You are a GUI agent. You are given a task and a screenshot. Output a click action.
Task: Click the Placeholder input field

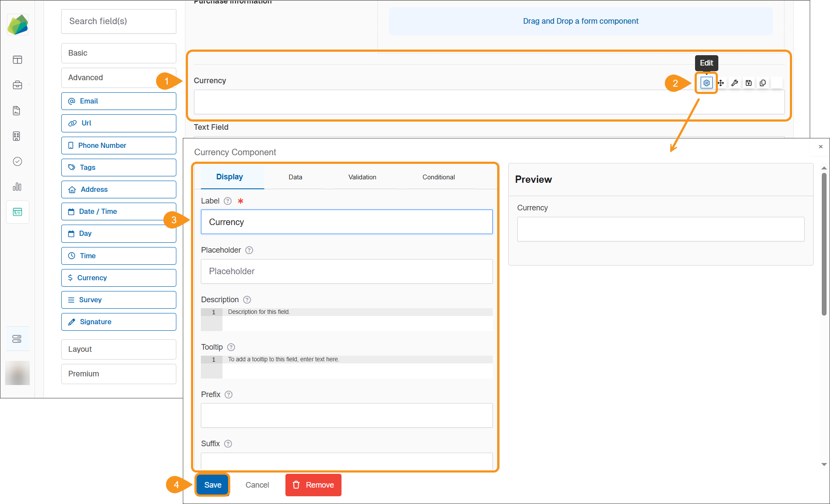(346, 271)
